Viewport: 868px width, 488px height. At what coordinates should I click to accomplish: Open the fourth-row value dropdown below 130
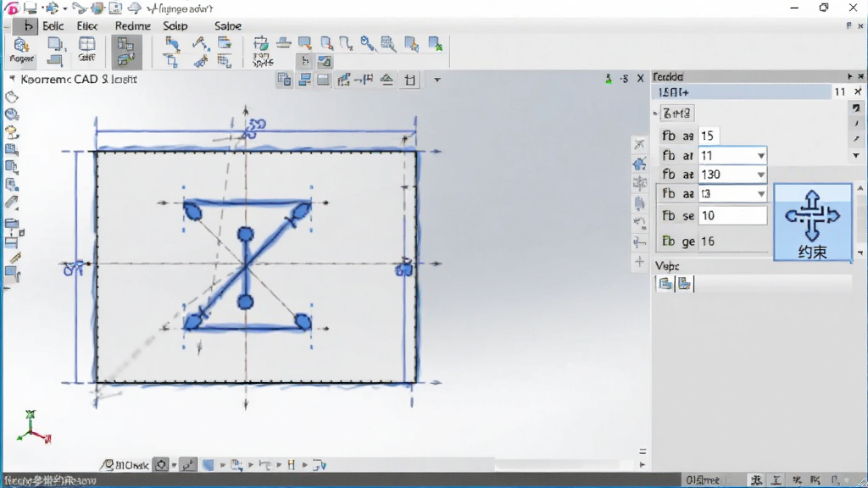point(760,194)
